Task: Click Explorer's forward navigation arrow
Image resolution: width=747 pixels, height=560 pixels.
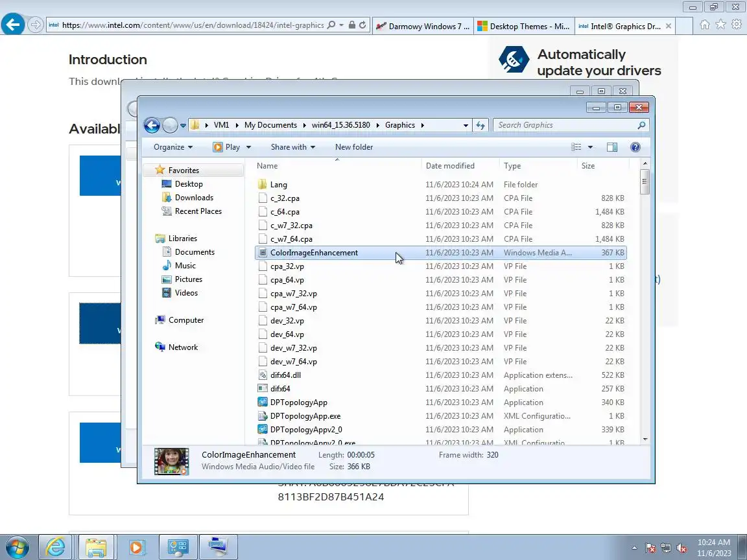Action: click(x=170, y=125)
